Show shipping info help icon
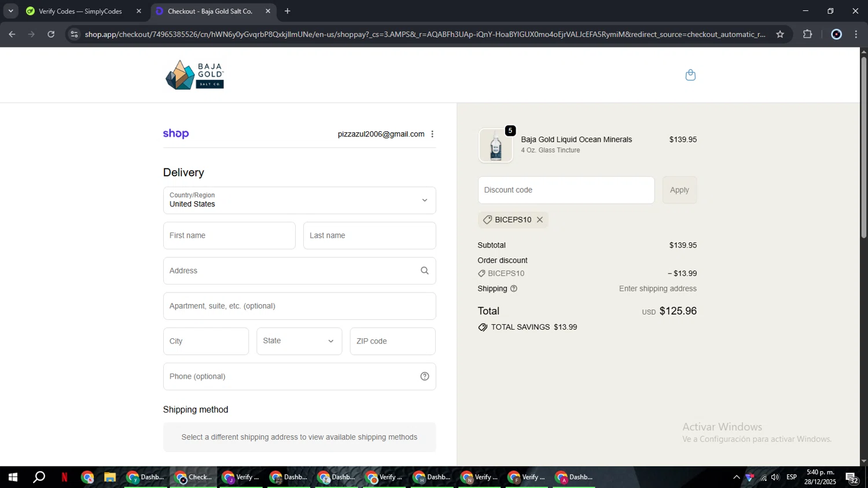The height and width of the screenshot is (488, 868). click(514, 289)
